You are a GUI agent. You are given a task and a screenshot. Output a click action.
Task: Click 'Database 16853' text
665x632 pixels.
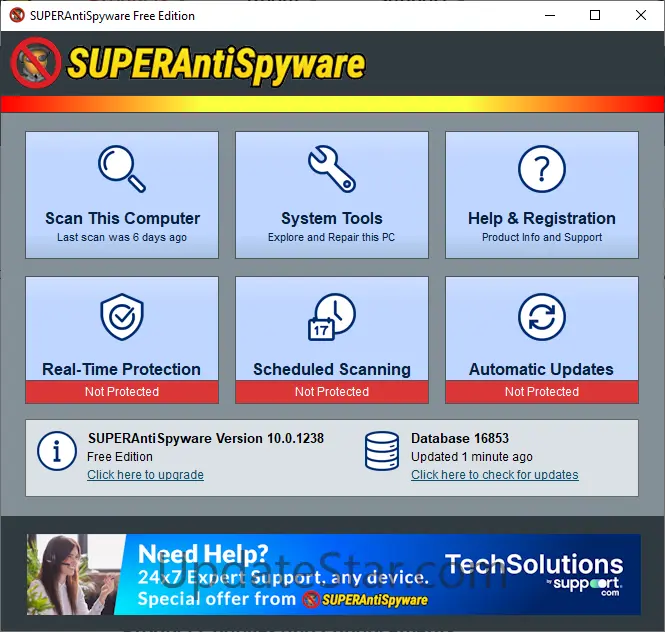coord(460,438)
